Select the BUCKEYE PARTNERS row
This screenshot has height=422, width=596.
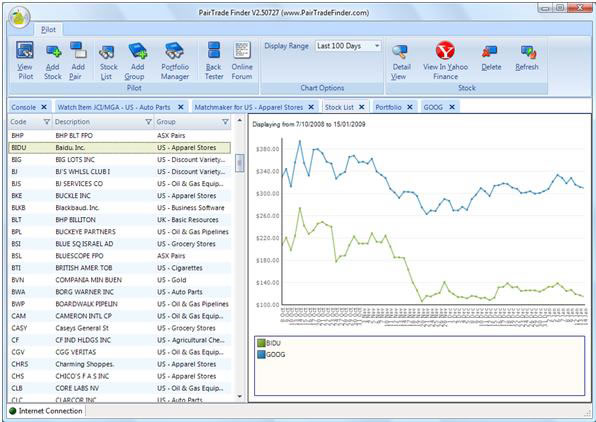click(x=119, y=232)
